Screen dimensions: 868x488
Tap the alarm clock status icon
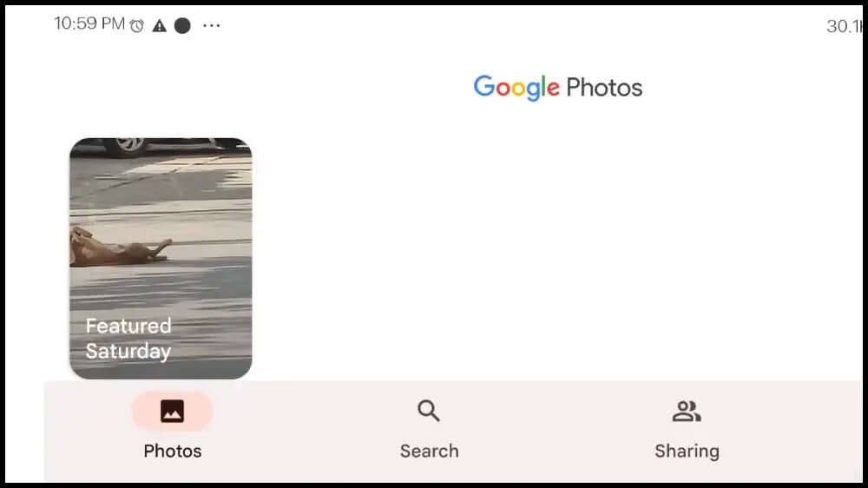137,25
